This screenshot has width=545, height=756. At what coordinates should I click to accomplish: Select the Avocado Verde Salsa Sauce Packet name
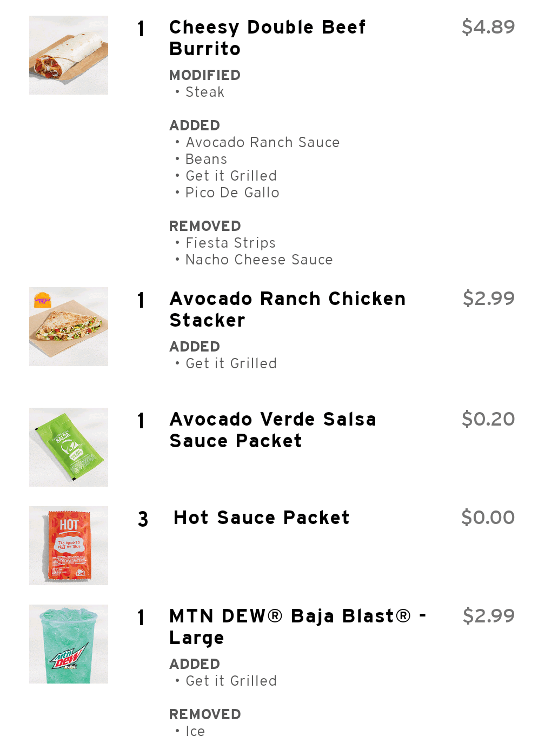[x=272, y=430]
